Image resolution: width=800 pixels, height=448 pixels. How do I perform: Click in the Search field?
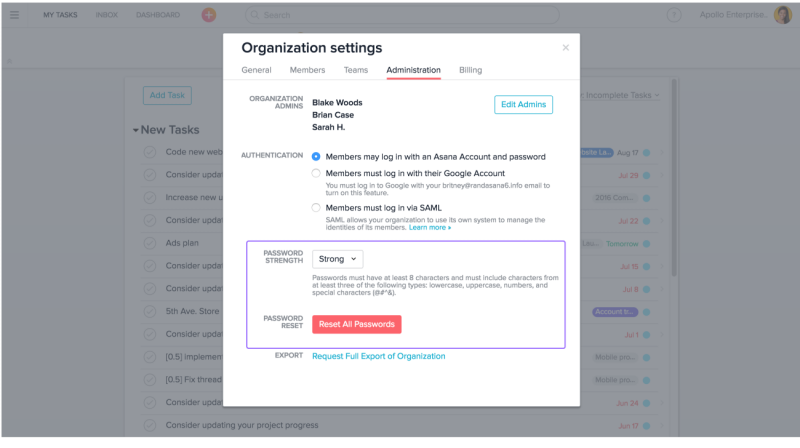pos(402,15)
